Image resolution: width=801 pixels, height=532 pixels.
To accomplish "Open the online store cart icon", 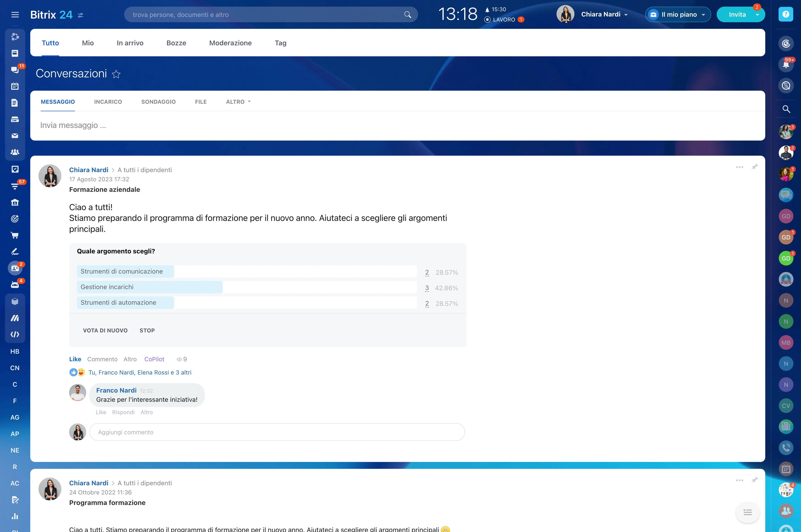I will click(15, 235).
